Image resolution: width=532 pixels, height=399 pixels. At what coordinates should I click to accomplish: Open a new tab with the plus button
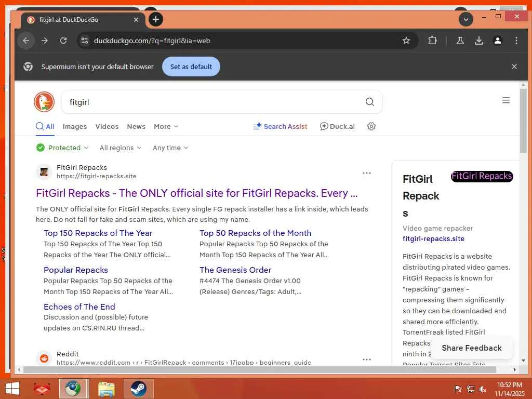(x=156, y=19)
